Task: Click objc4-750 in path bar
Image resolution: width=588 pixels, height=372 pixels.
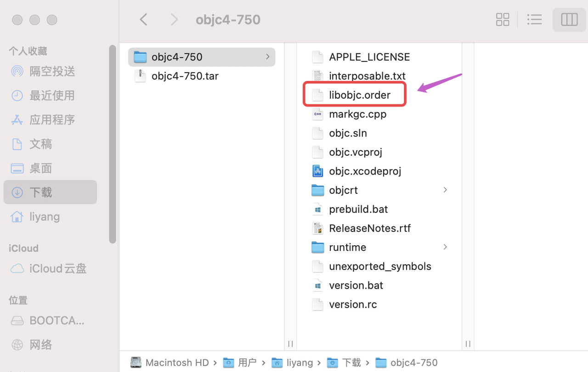Action: [x=407, y=363]
